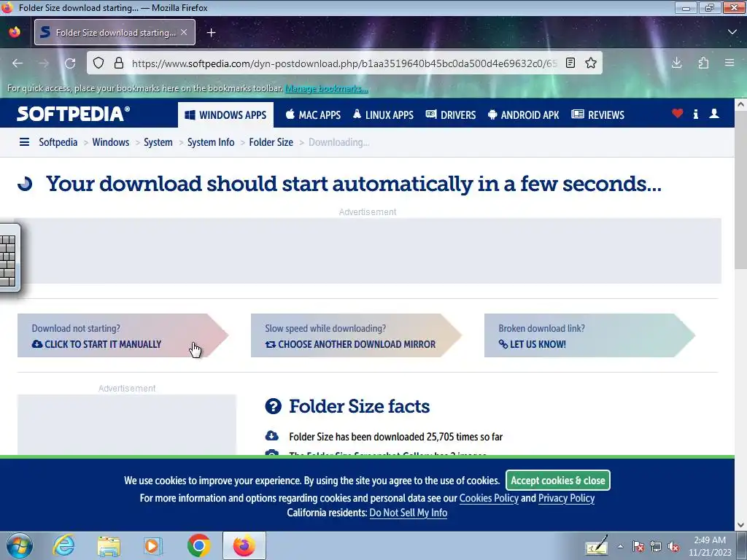Bookmark this page with the star icon

click(x=591, y=63)
